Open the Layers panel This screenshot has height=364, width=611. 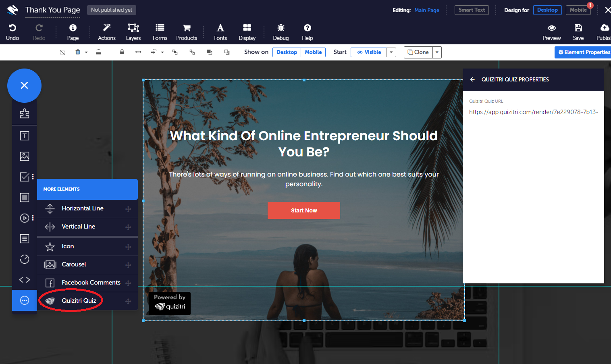pyautogui.click(x=133, y=32)
